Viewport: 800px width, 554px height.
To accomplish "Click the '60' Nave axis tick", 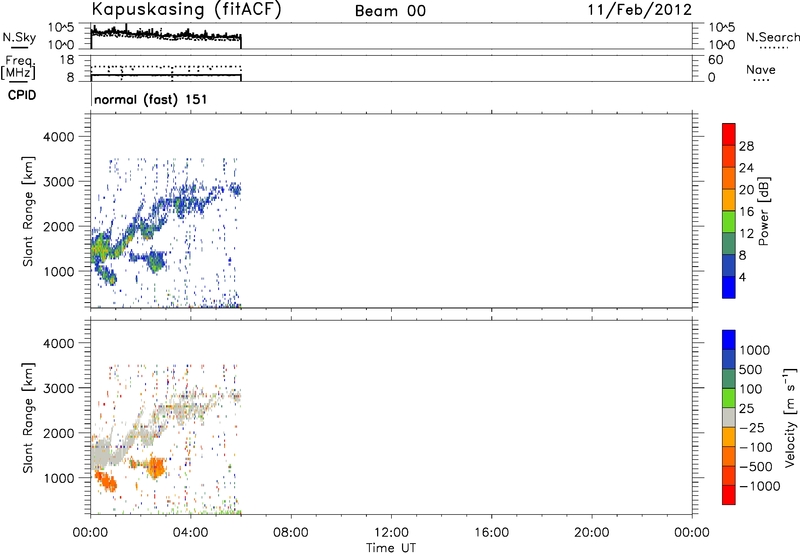I will click(716, 60).
